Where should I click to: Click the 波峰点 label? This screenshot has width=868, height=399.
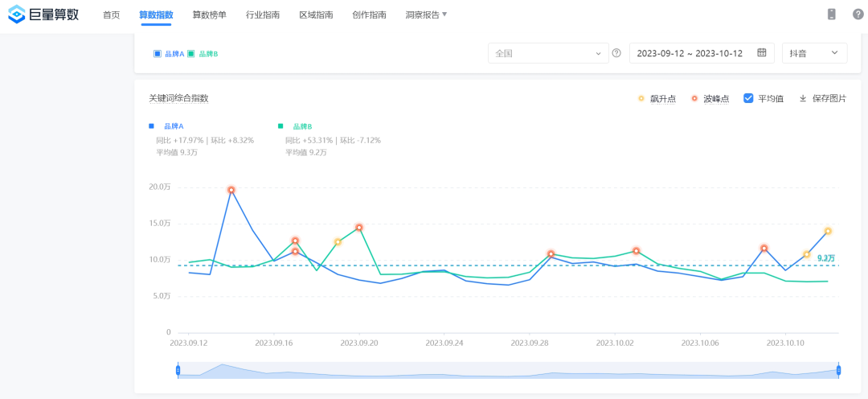[715, 99]
